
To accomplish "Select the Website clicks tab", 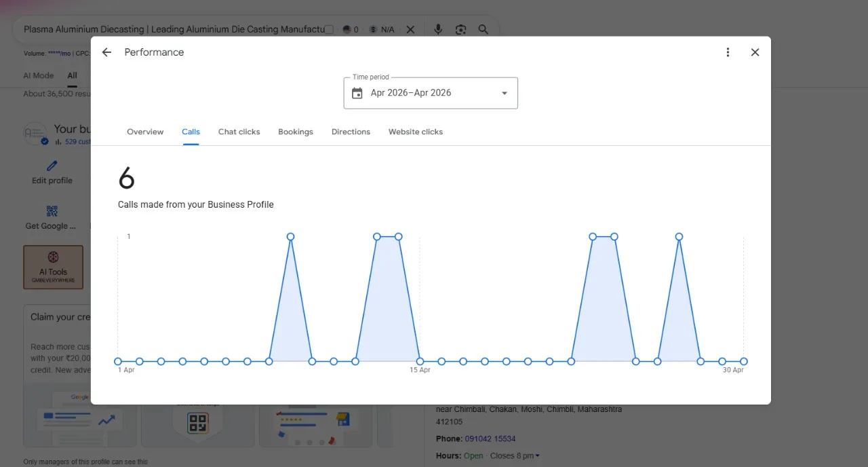I will pos(416,132).
